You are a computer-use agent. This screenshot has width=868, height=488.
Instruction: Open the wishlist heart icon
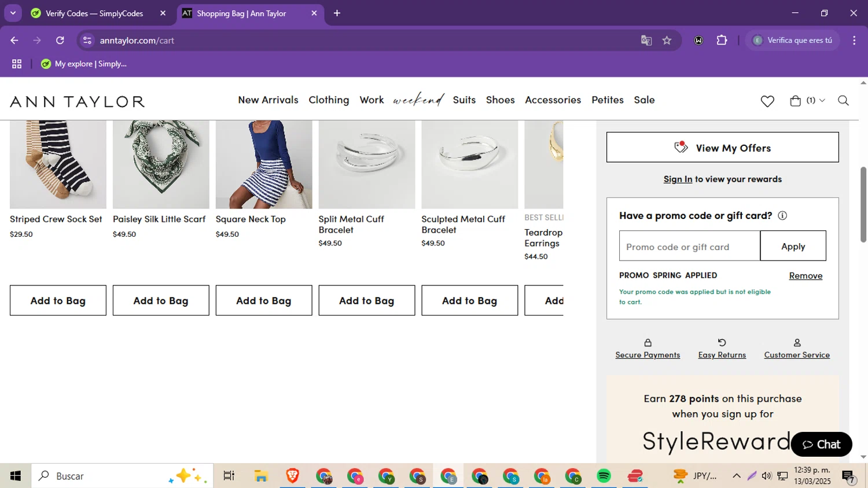767,101
